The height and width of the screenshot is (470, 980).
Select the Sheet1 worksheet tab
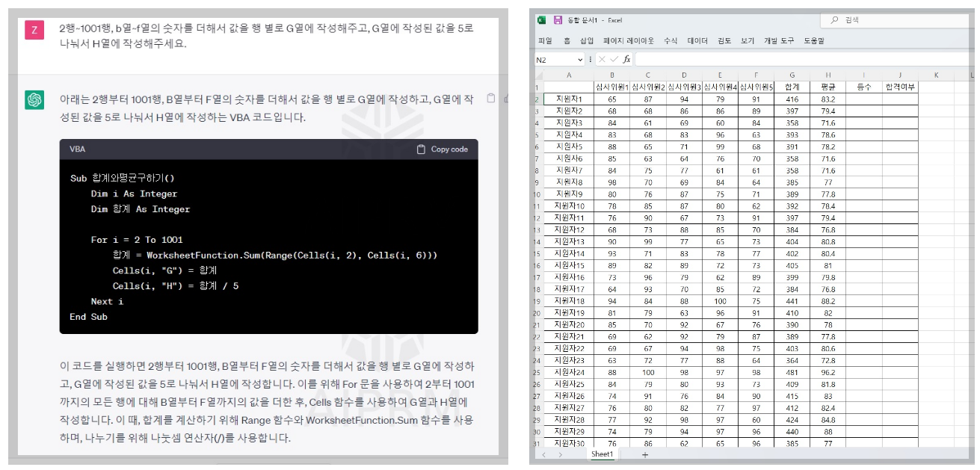pyautogui.click(x=602, y=454)
